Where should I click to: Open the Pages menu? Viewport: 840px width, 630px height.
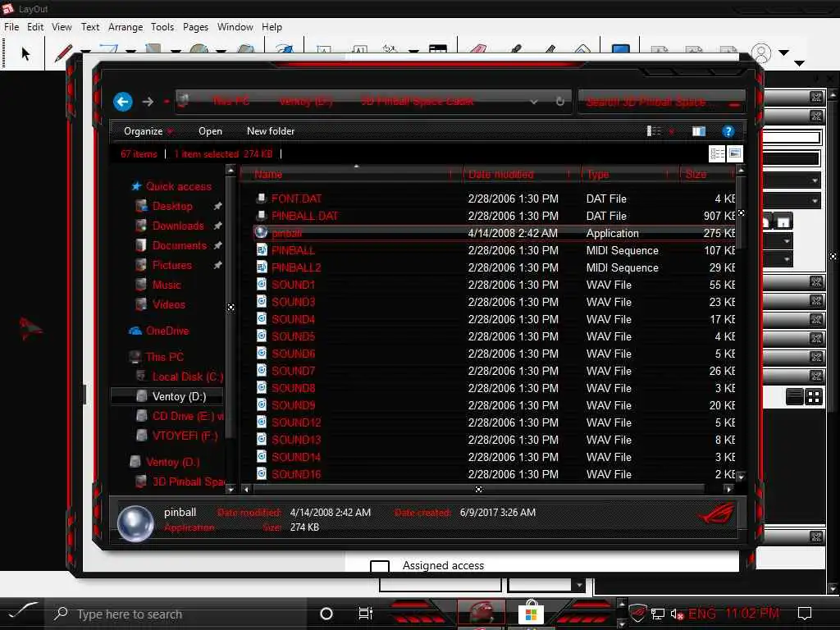tap(195, 27)
